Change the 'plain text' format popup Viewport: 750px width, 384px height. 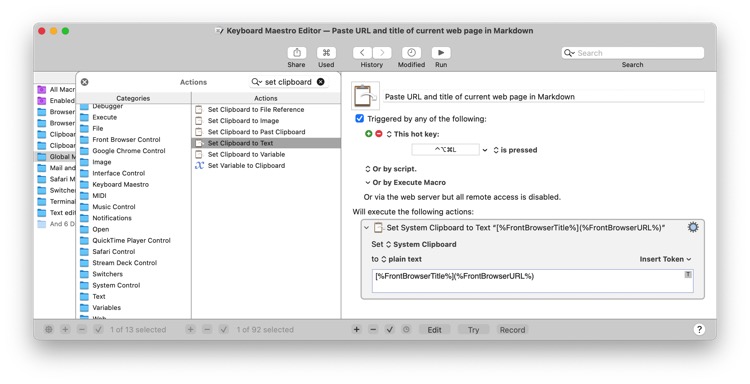401,259
